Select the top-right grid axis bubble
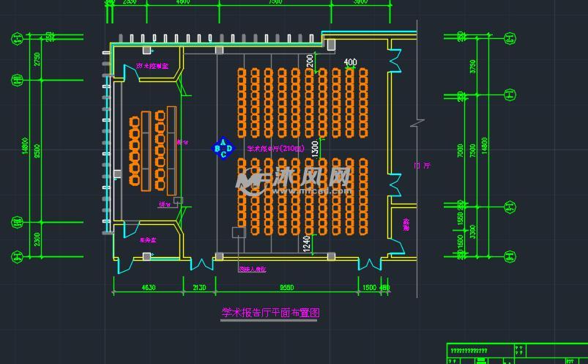588x364 pixels. click(507, 34)
